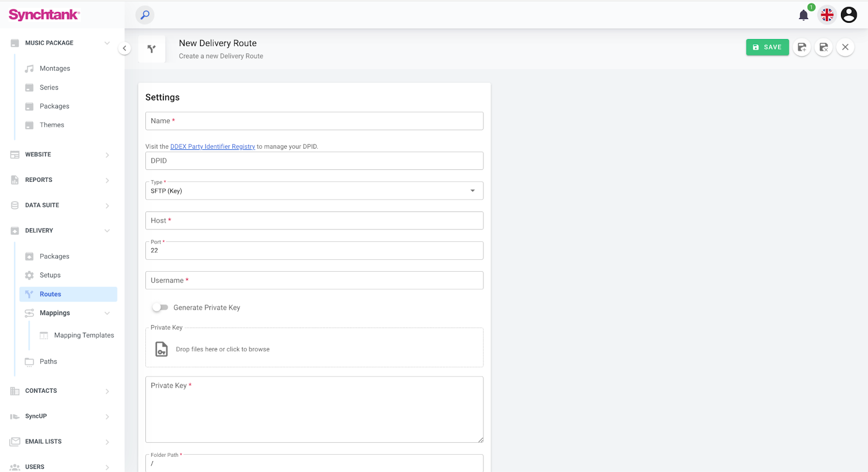Enable the Generate Private Key toggle
The image size is (868, 472).
(x=160, y=308)
